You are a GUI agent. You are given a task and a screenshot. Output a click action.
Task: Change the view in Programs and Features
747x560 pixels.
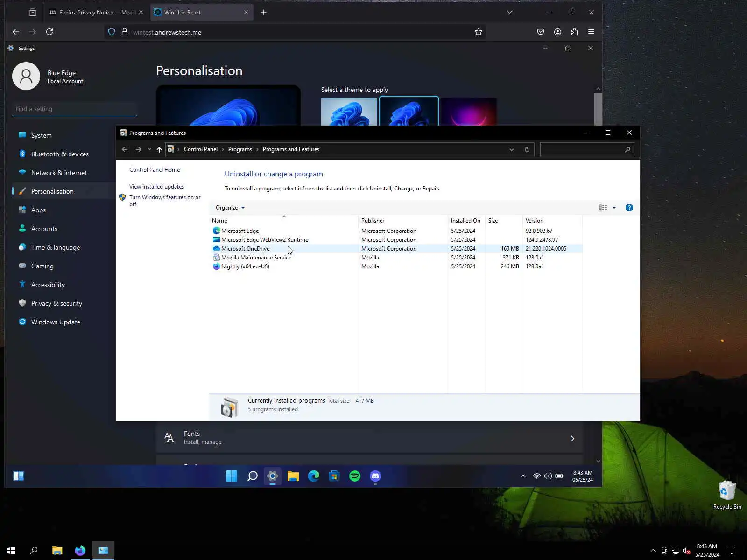[x=603, y=208]
